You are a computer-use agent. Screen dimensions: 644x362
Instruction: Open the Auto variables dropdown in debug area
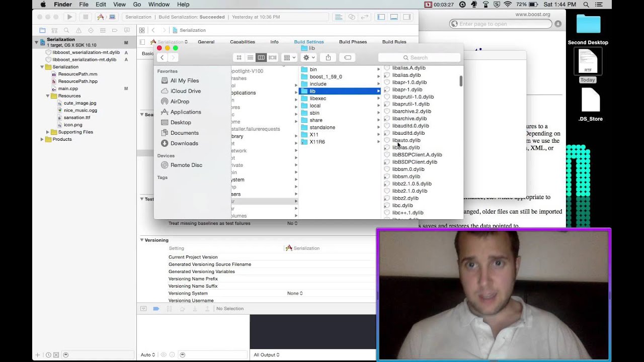pyautogui.click(x=148, y=355)
